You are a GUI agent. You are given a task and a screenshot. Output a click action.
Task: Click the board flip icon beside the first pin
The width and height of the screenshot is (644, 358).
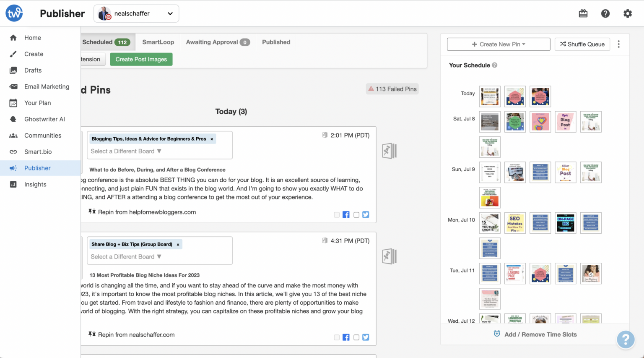389,151
